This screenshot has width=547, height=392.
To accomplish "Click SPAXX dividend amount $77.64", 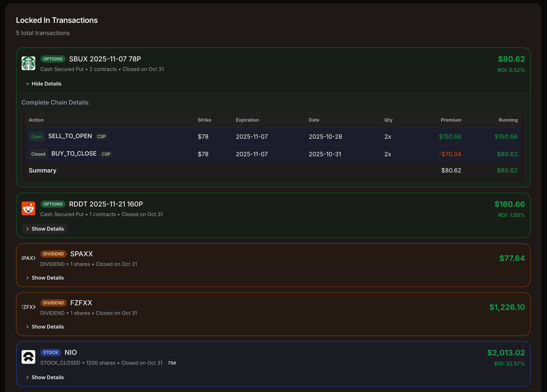I will (x=512, y=258).
